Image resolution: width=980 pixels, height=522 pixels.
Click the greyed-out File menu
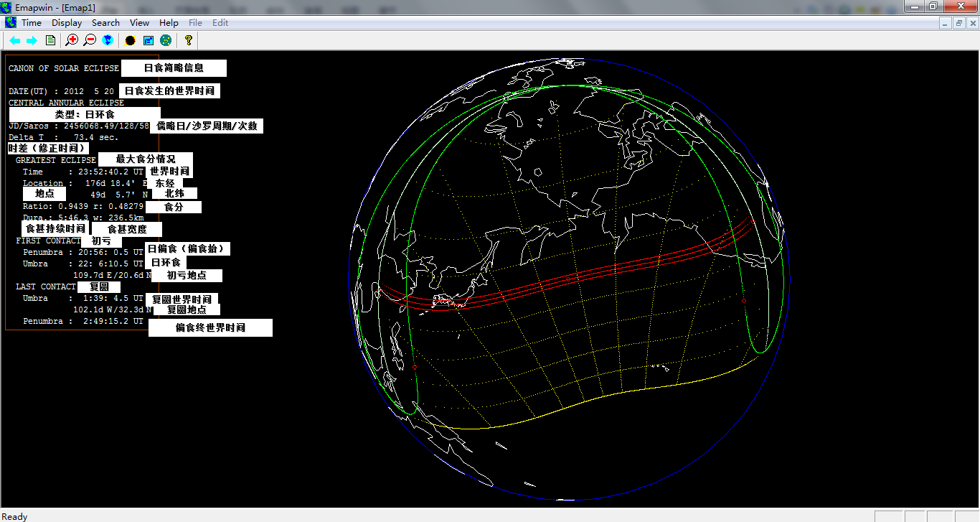(x=195, y=22)
